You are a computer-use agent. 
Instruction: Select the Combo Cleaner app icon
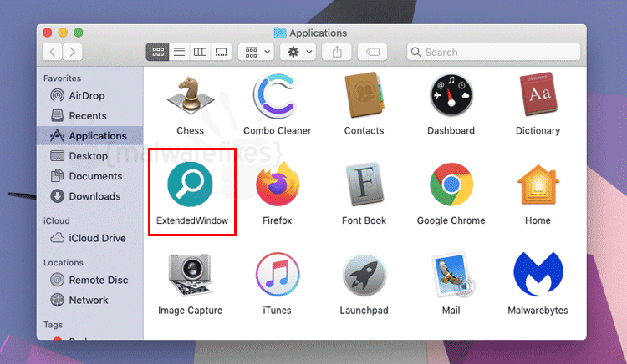click(277, 96)
